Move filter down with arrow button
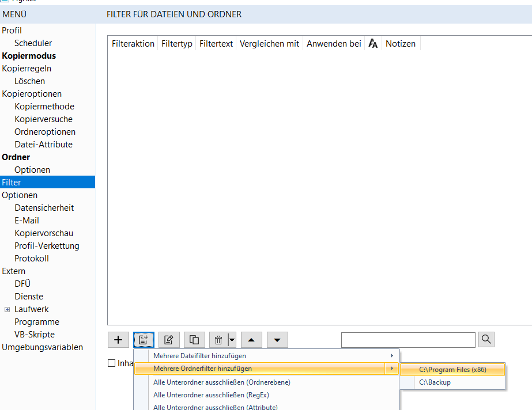Screen dimensions: 532x410 (277, 340)
